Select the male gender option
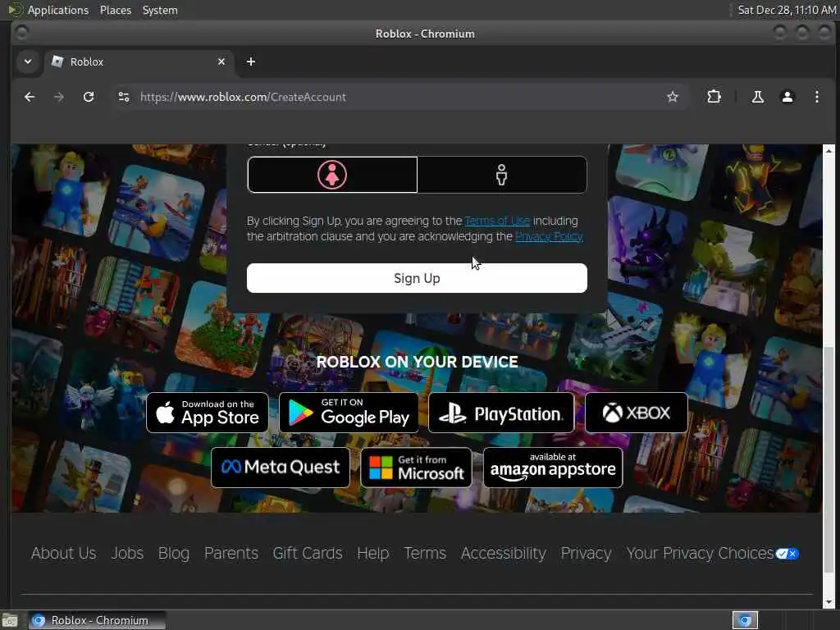This screenshot has width=840, height=630. coord(502,175)
